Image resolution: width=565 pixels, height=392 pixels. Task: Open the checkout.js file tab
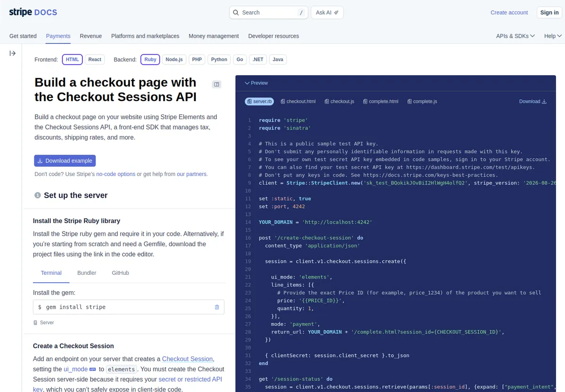point(339,102)
